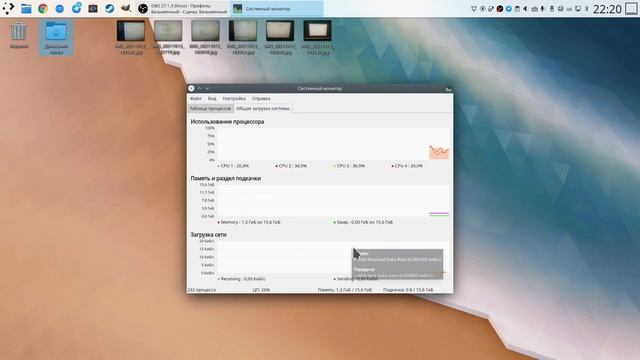Launch the file manager from the panel
The width and height of the screenshot is (640, 360).
26,9
